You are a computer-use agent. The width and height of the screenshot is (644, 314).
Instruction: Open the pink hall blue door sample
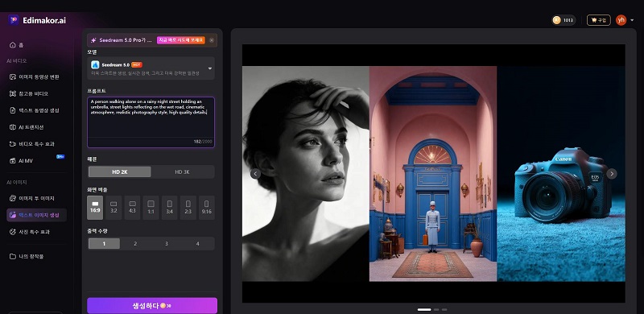click(433, 174)
